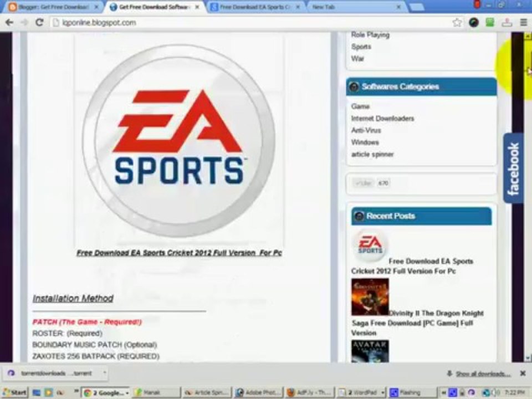Open the Adobe Photoshop taskbar window
Viewport: 532px width, 399px height.
click(x=259, y=392)
